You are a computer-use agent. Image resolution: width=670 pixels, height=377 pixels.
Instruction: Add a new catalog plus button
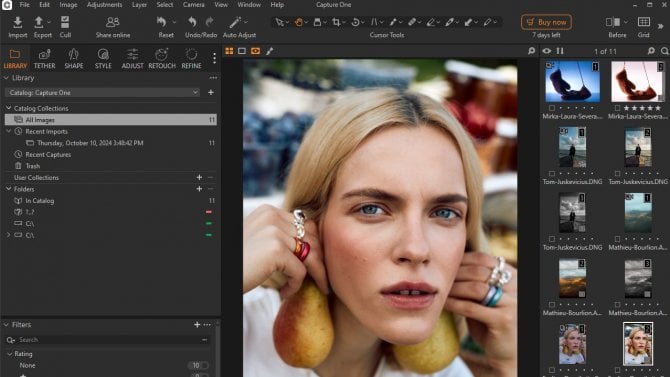pos(211,92)
